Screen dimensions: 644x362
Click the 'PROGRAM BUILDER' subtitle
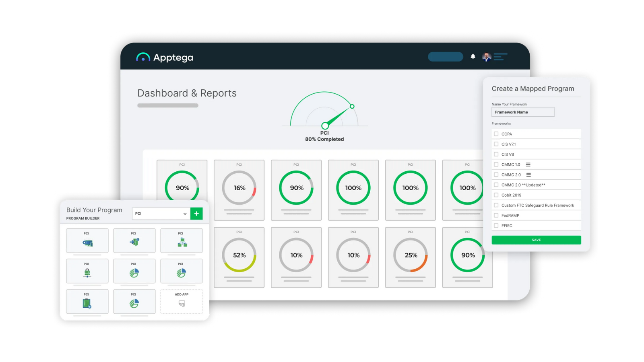(83, 218)
